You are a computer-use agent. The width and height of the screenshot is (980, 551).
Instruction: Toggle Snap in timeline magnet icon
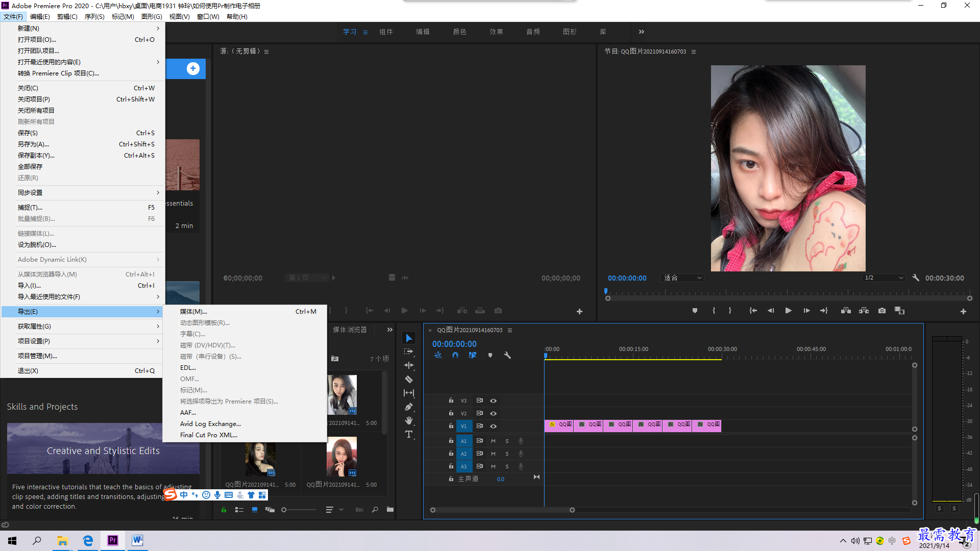tap(455, 355)
